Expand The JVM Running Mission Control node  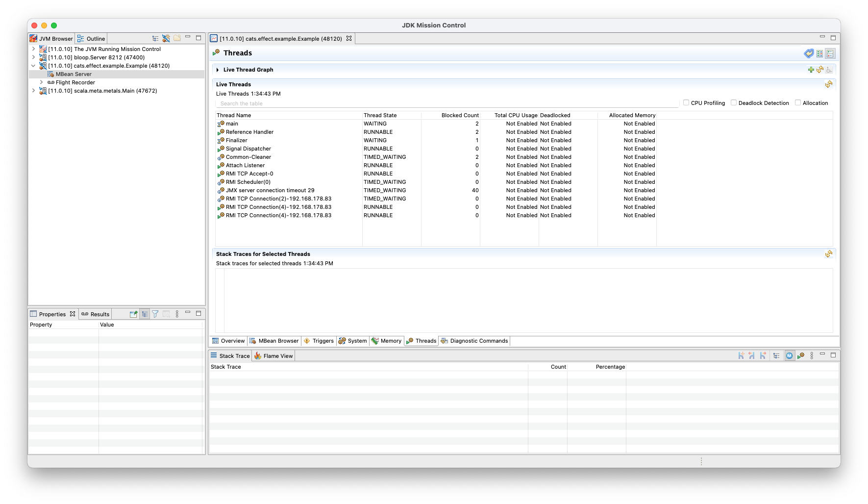pyautogui.click(x=33, y=49)
